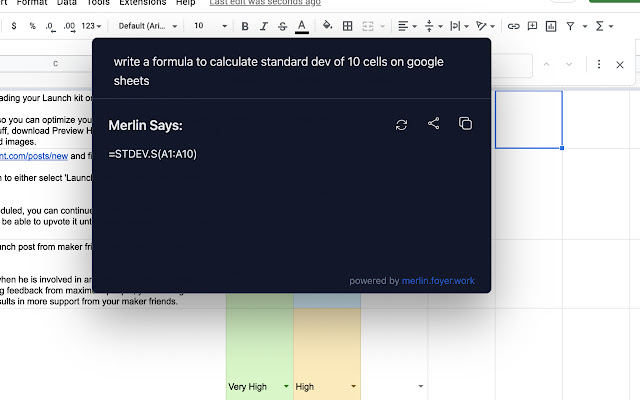Open the font family dropdown
Screen dimensions: 640x400
(x=144, y=26)
